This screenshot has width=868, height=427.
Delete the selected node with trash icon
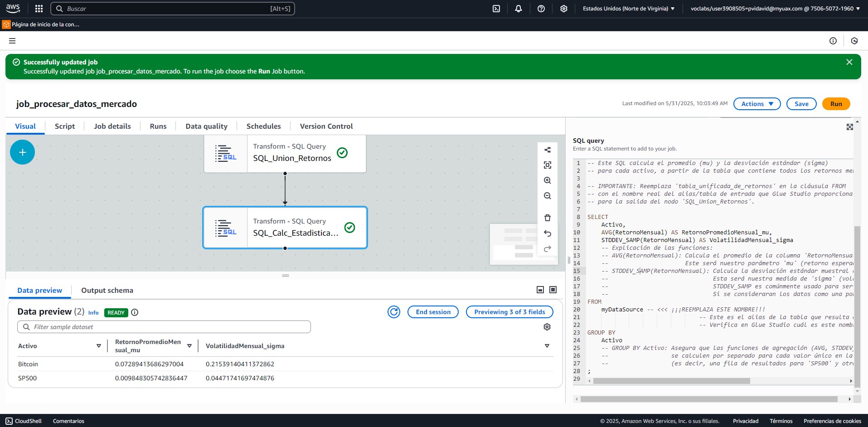pyautogui.click(x=548, y=218)
